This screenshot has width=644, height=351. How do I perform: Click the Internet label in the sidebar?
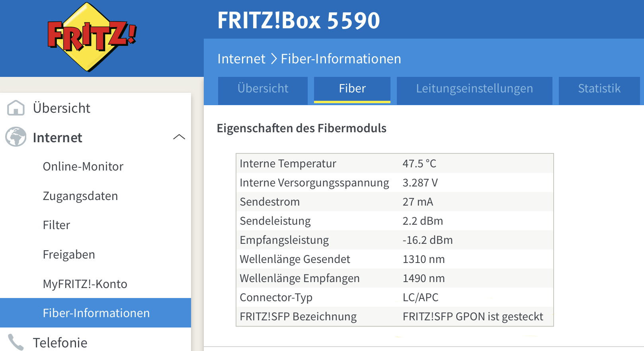point(57,137)
